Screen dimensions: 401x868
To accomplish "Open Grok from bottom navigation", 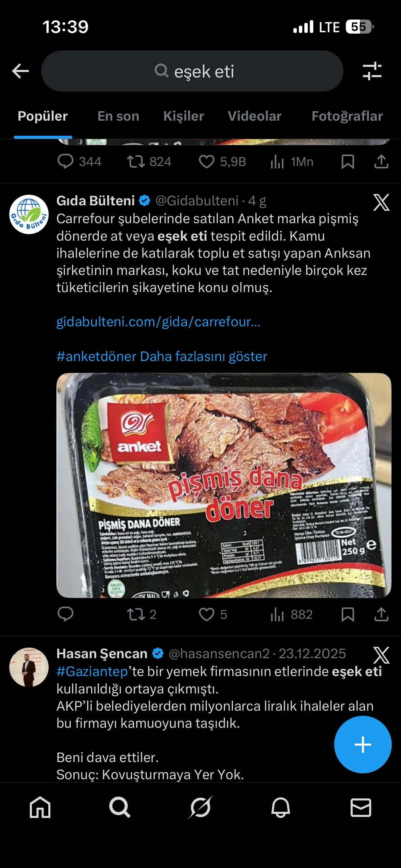I will (x=200, y=807).
